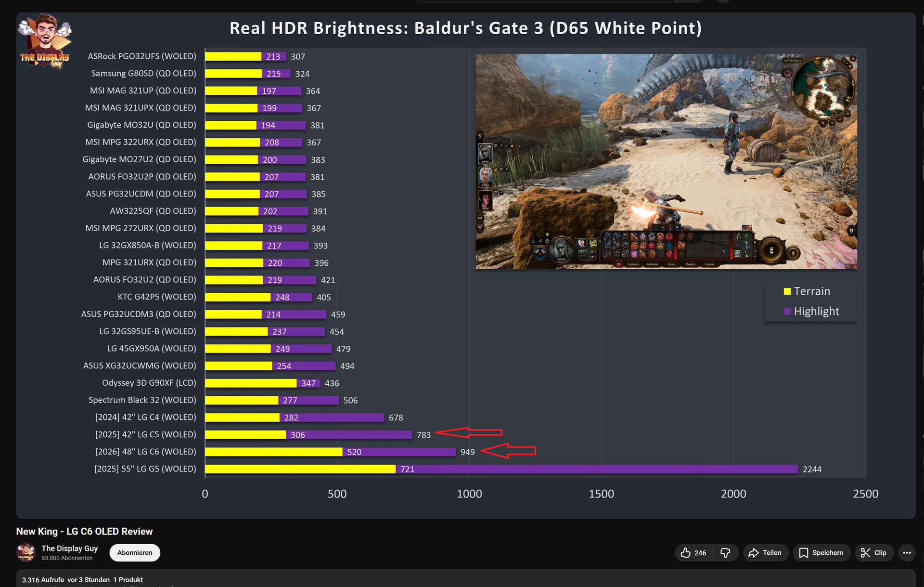Click the yellow Terrain legend swatch
924x587 pixels.
(x=787, y=291)
